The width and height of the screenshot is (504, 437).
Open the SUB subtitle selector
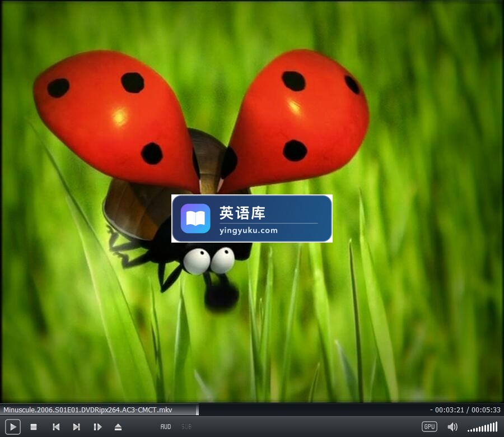tap(186, 427)
